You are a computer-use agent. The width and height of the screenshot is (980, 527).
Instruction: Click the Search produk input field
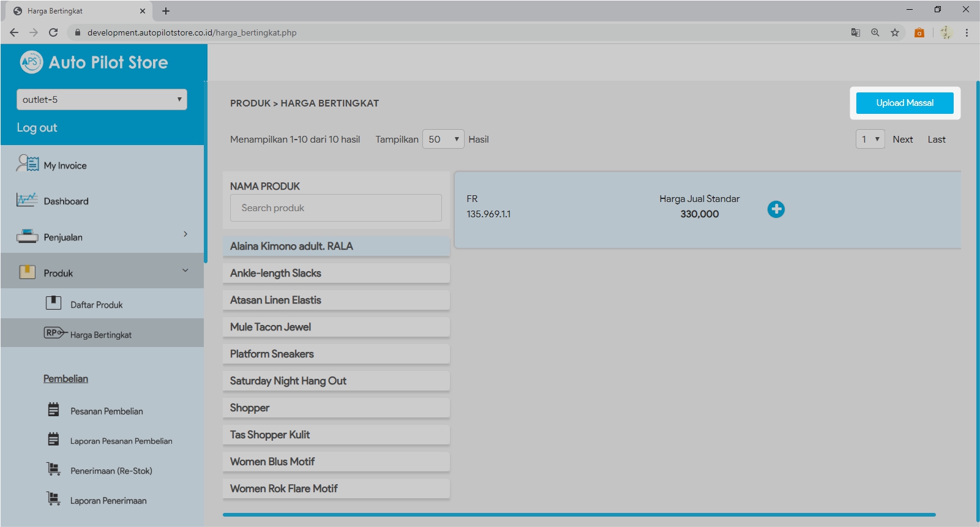coord(335,208)
